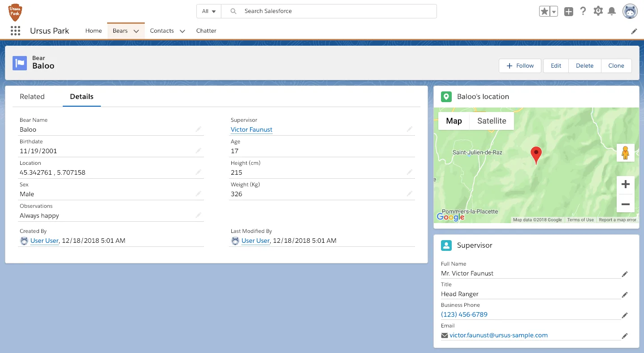
Task: Open the Bears navigation tab
Action: point(120,31)
